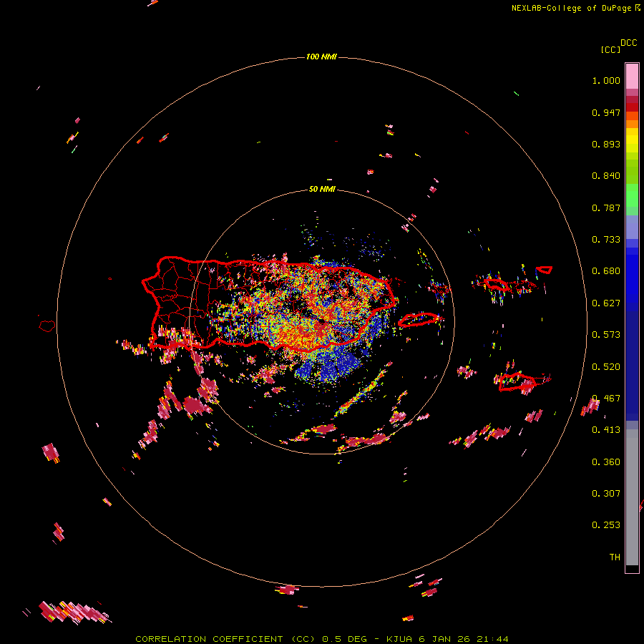Pick the lavender segment near 0.733

[x=632, y=227]
